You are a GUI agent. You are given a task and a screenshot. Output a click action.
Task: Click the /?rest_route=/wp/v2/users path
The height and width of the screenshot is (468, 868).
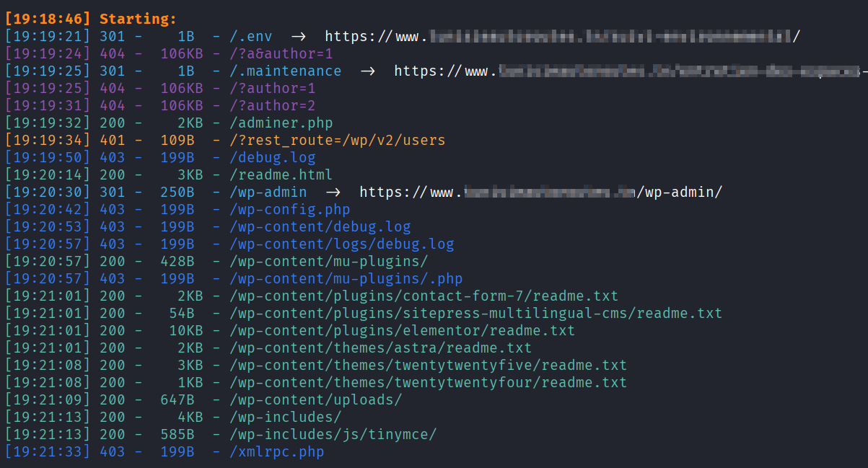(x=337, y=141)
